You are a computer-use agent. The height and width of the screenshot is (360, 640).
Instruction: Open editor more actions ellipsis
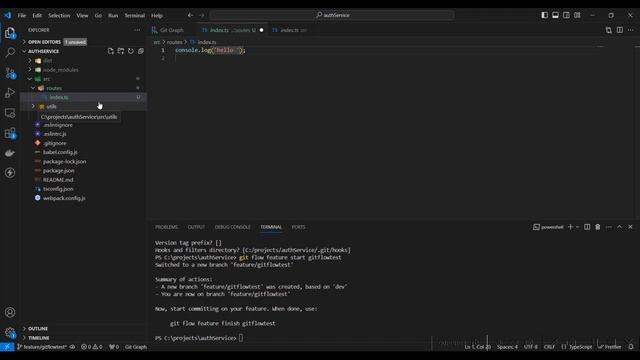(631, 30)
